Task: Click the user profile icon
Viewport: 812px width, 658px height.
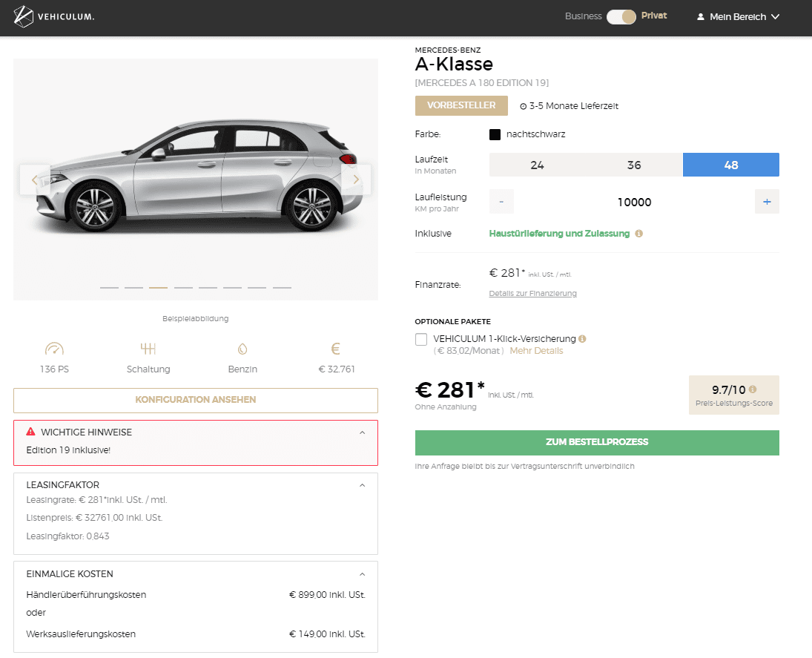Action: coord(701,16)
